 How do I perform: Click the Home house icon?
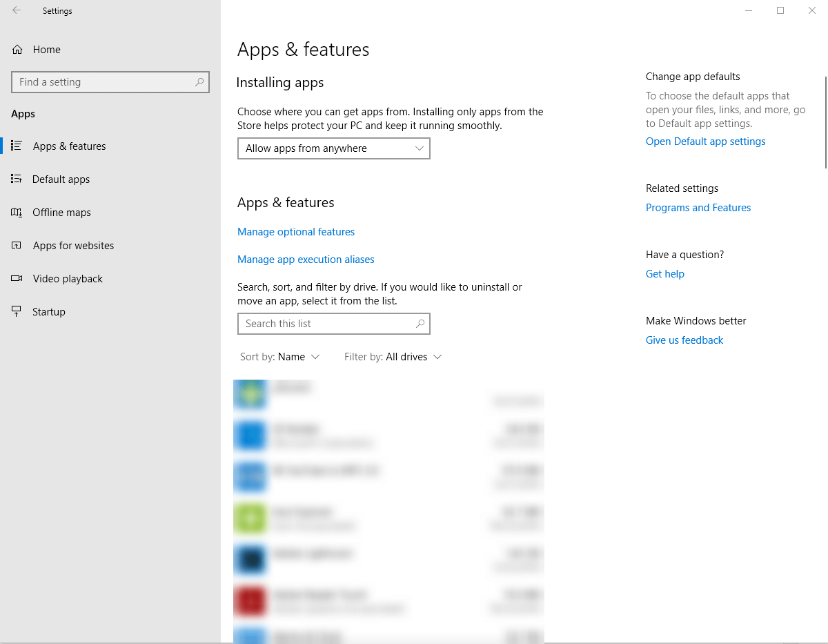coord(17,50)
